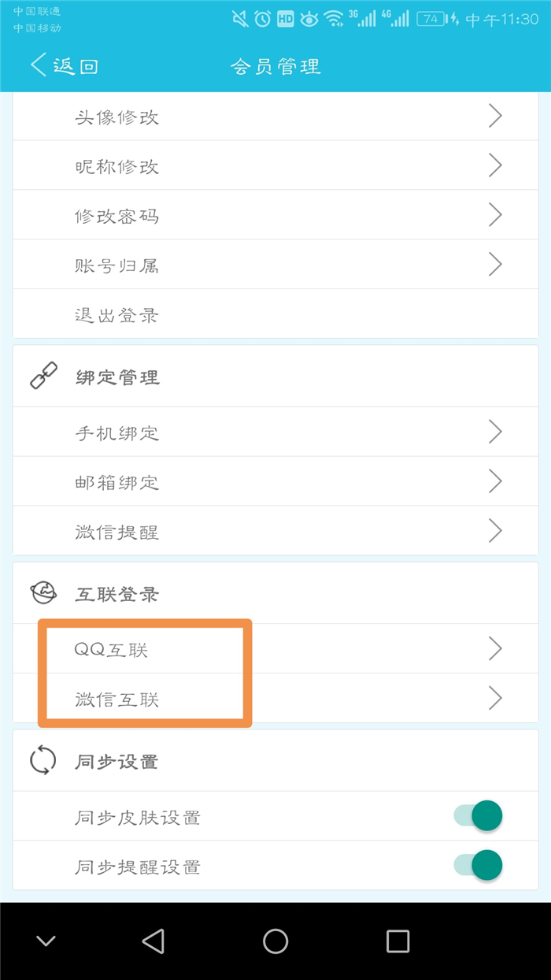Image resolution: width=551 pixels, height=980 pixels.
Task: Hide navigation bar with down chevron
Action: pos(46,941)
